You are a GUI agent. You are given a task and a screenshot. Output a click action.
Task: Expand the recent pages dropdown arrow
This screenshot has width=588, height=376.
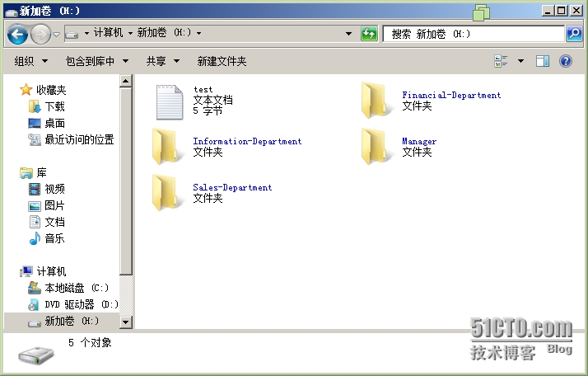click(x=56, y=34)
